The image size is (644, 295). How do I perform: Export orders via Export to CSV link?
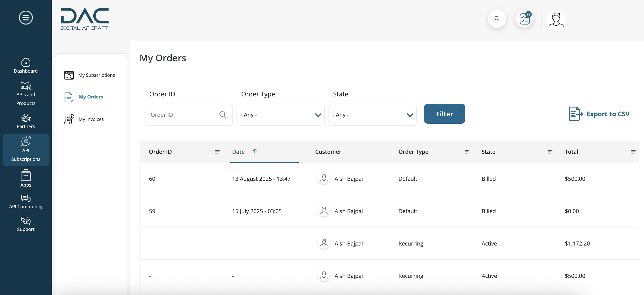click(608, 114)
